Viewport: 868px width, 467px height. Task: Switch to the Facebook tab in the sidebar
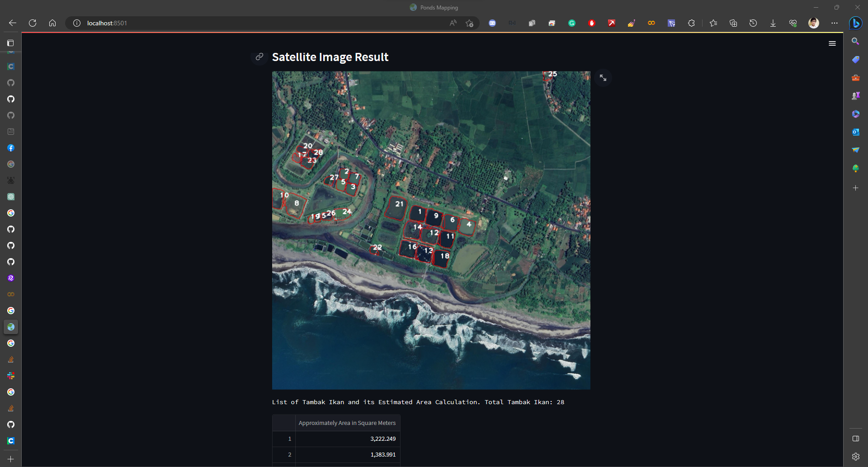coord(11,148)
